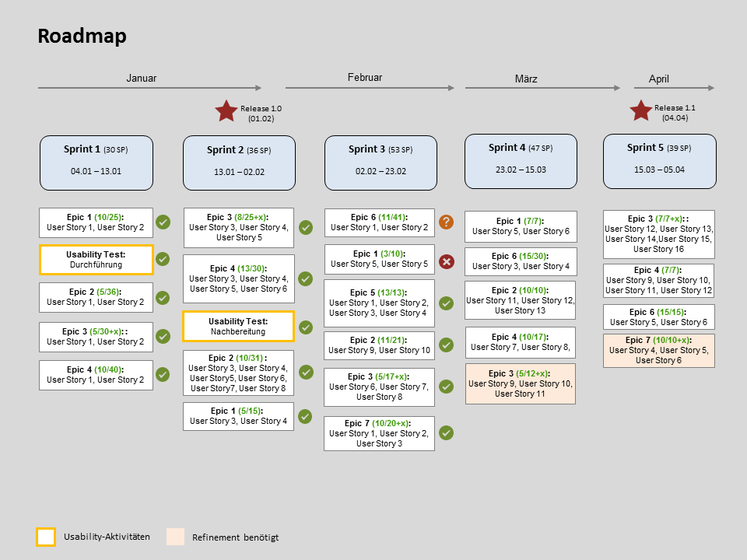Select the Epic 4 (10/40) card
The width and height of the screenshot is (747, 560).
(x=96, y=375)
